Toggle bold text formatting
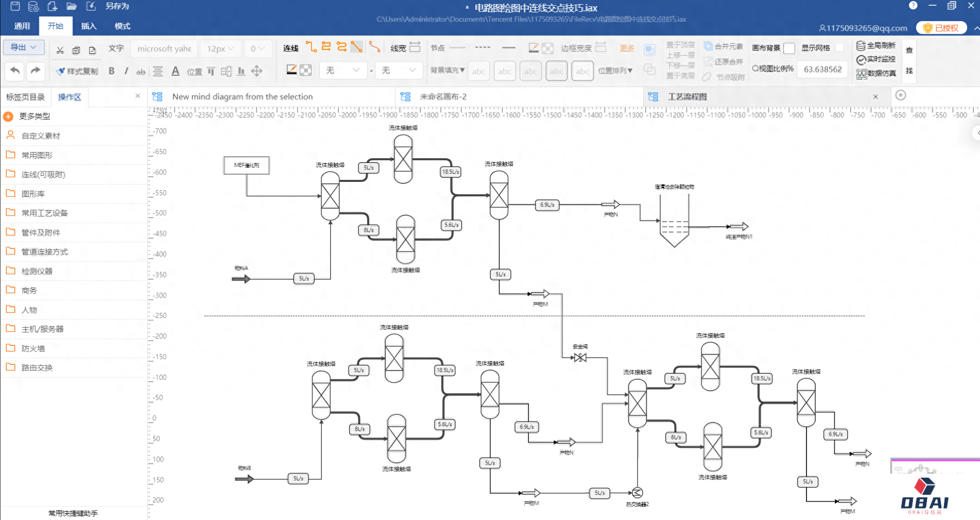This screenshot has height=520, width=980. tap(111, 71)
